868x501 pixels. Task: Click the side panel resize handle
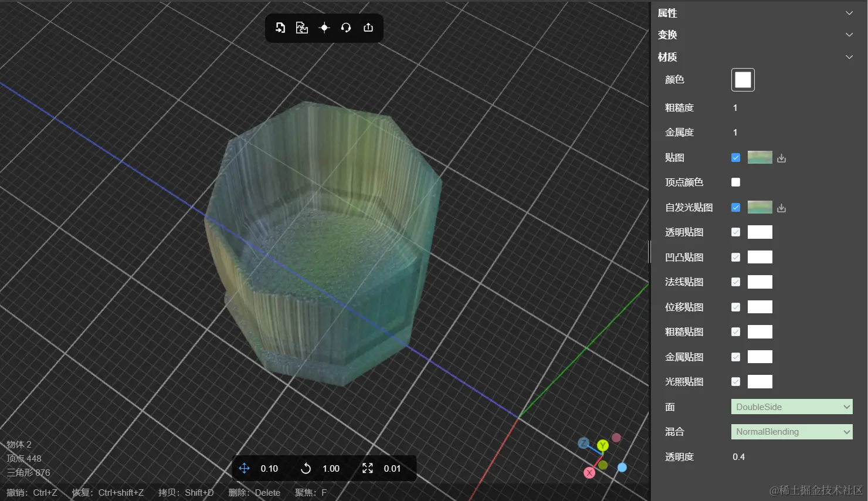click(649, 252)
